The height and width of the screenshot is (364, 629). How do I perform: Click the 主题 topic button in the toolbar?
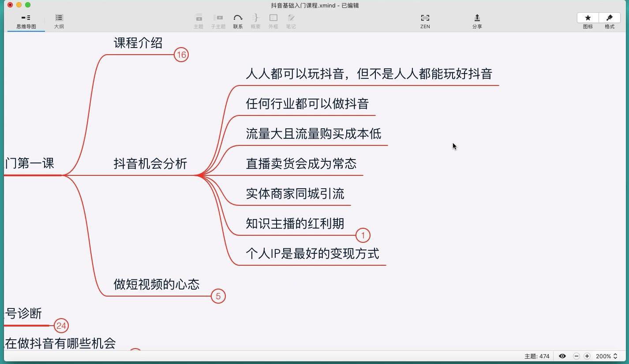(x=198, y=20)
